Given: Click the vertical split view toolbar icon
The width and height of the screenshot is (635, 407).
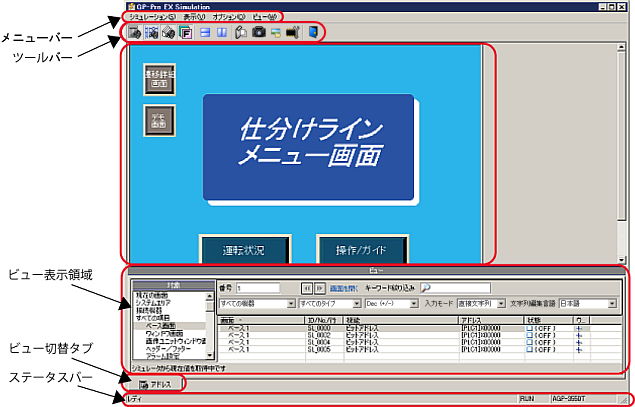Looking at the screenshot, I should [221, 33].
